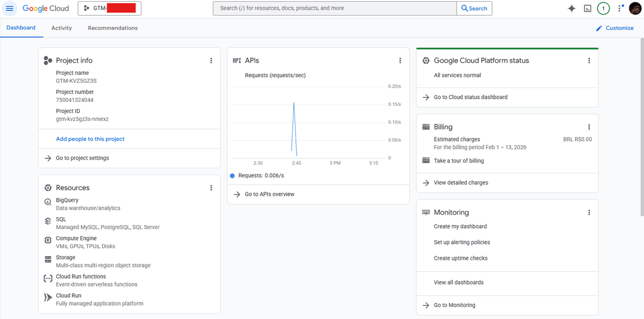Open the top bar three-dot settings menu
This screenshot has width=644, height=319.
tap(619, 8)
